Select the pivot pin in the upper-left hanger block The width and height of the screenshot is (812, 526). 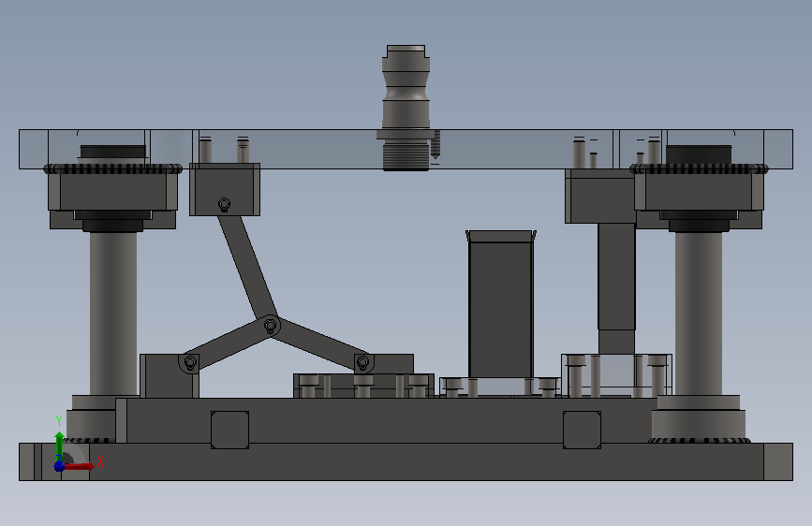[224, 204]
